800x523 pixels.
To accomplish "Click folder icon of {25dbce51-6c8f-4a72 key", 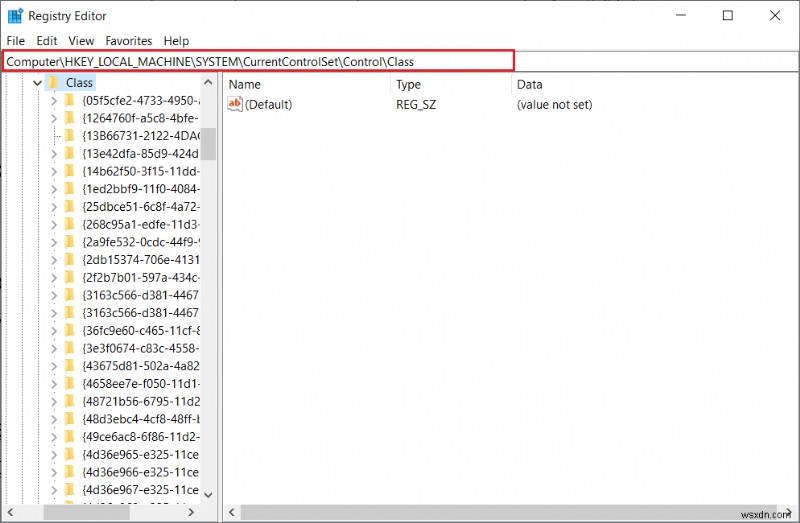I will pyautogui.click(x=70, y=207).
